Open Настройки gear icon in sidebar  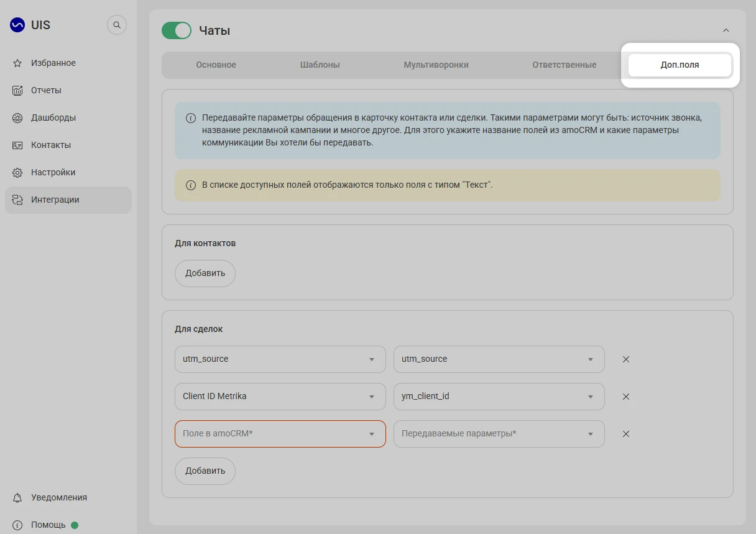(x=17, y=172)
